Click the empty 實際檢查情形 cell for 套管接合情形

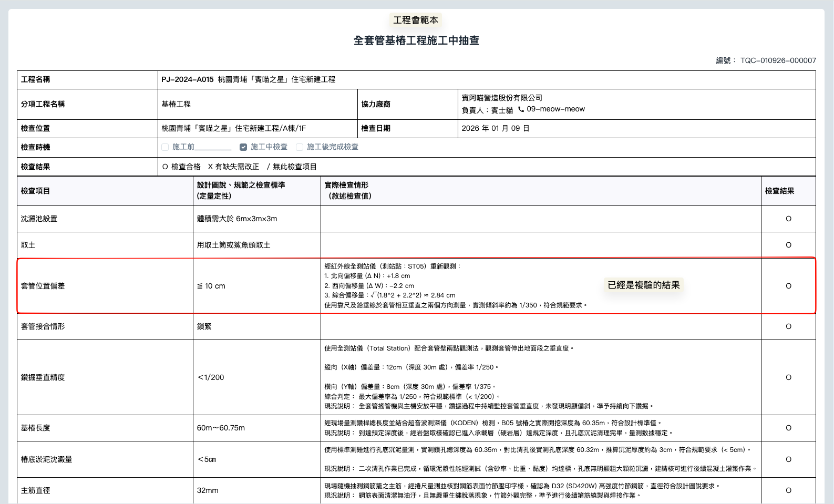540,326
